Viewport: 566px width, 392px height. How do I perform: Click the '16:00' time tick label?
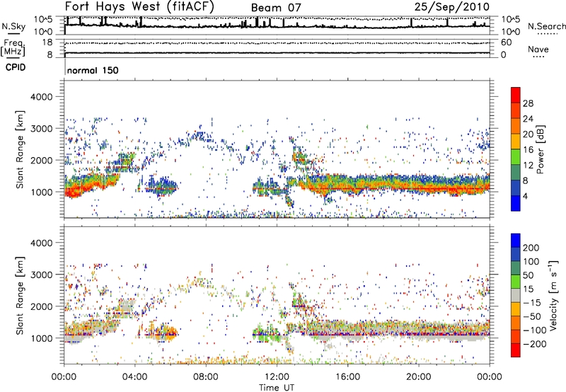[347, 377]
